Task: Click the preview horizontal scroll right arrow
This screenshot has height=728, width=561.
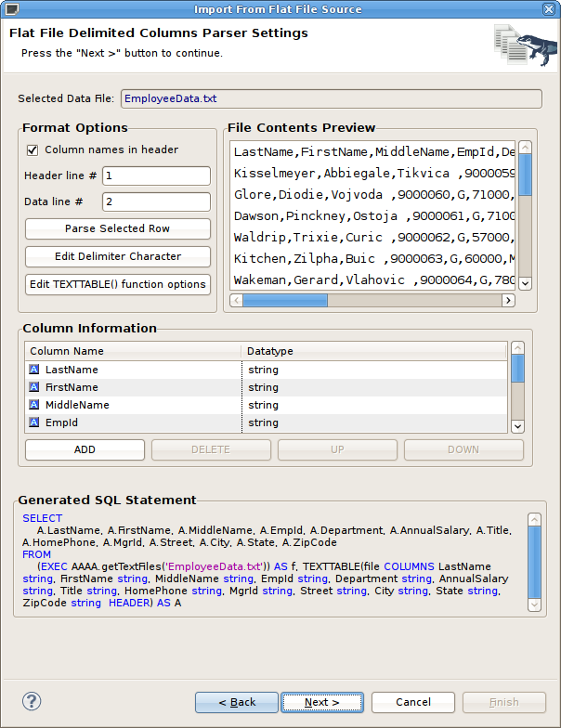Action: 508,301
